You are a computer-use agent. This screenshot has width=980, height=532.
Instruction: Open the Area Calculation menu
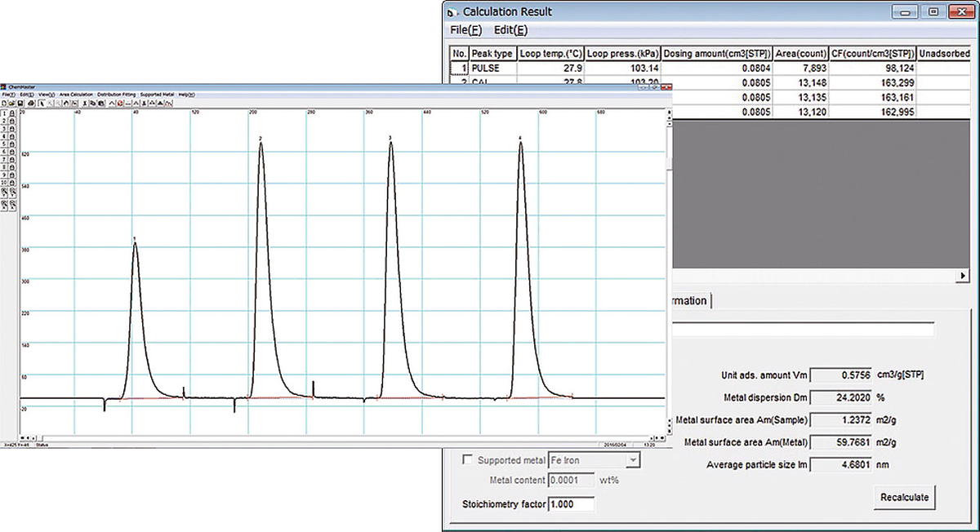tap(76, 95)
